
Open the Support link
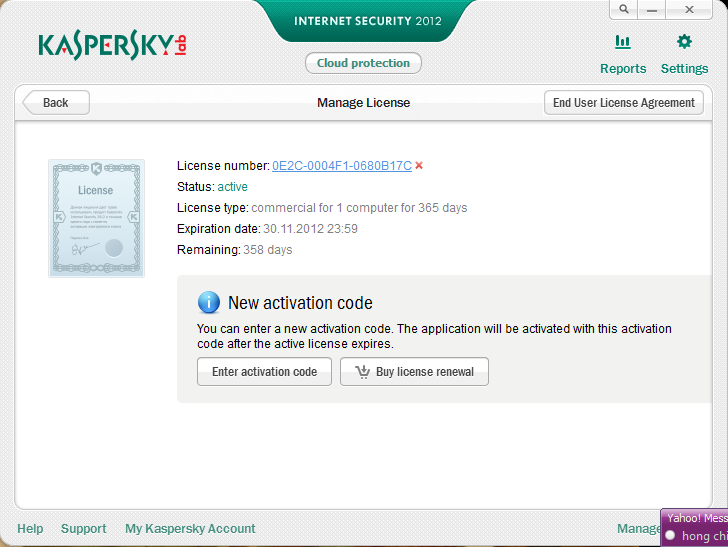(x=84, y=528)
